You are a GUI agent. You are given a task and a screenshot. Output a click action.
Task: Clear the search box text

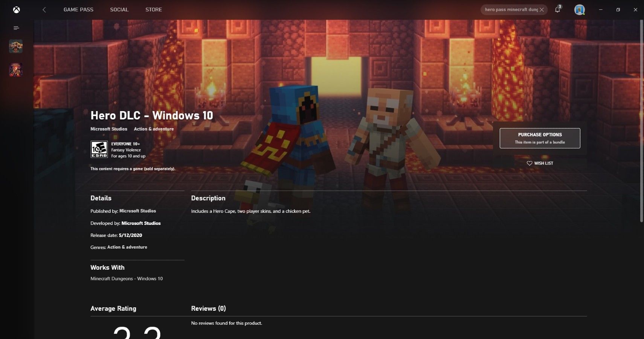[x=542, y=10]
